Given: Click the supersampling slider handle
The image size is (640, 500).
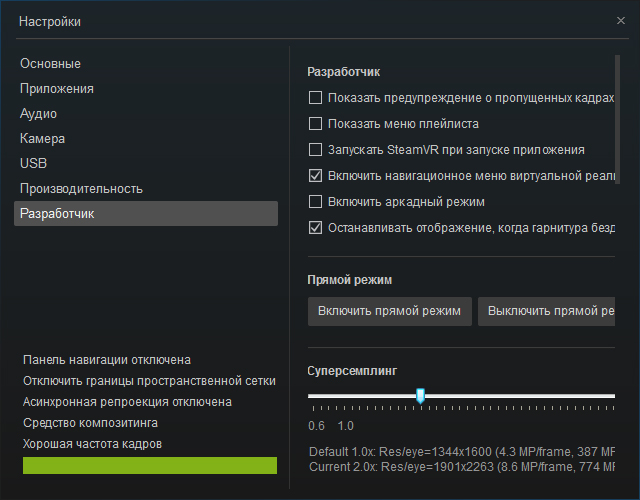Looking at the screenshot, I should (x=420, y=396).
